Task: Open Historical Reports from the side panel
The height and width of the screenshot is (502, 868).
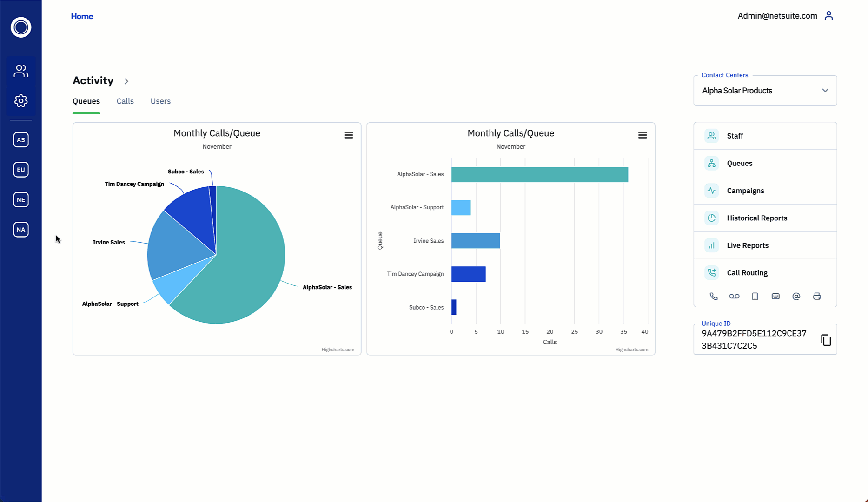Action: 757,218
